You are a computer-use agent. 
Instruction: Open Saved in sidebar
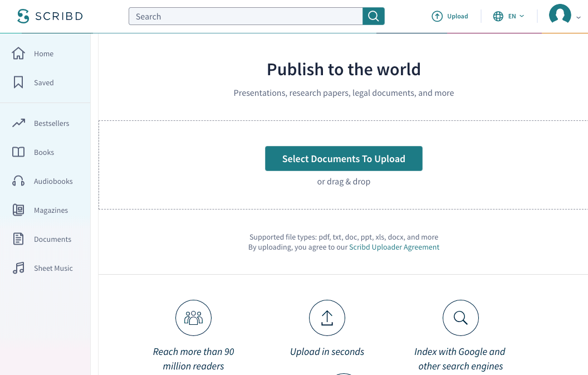(45, 82)
